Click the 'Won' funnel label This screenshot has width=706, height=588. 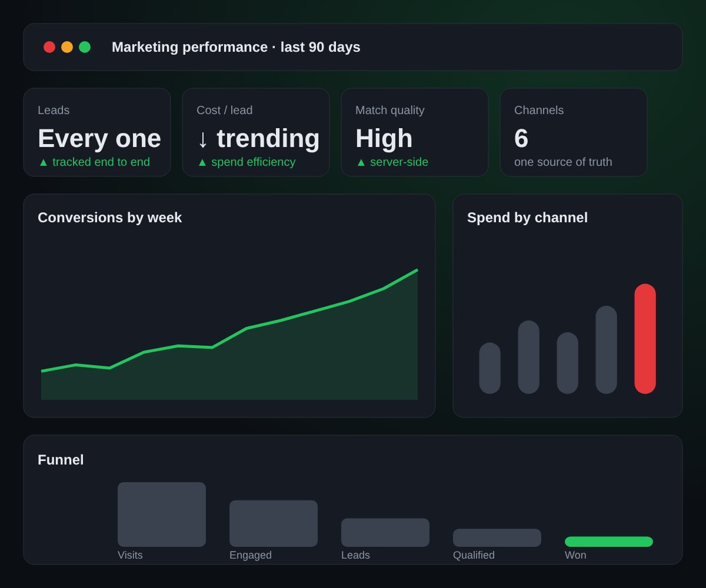(575, 555)
